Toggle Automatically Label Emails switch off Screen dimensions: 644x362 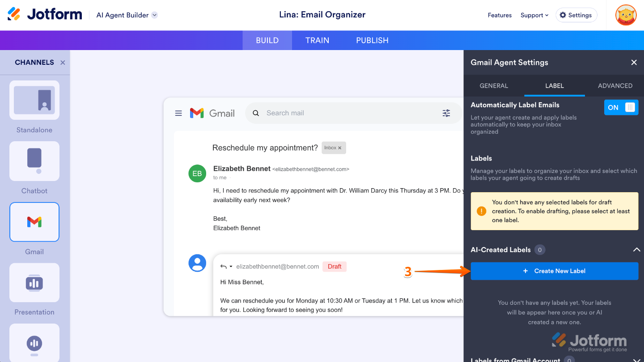621,107
